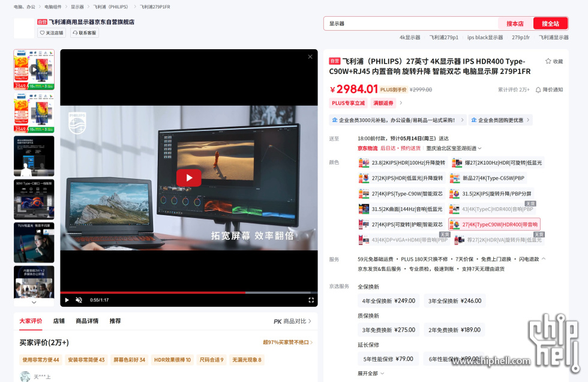Viewport: 588px width, 382px height.
Task: Click the 搜全站 search button
Action: pos(550,23)
